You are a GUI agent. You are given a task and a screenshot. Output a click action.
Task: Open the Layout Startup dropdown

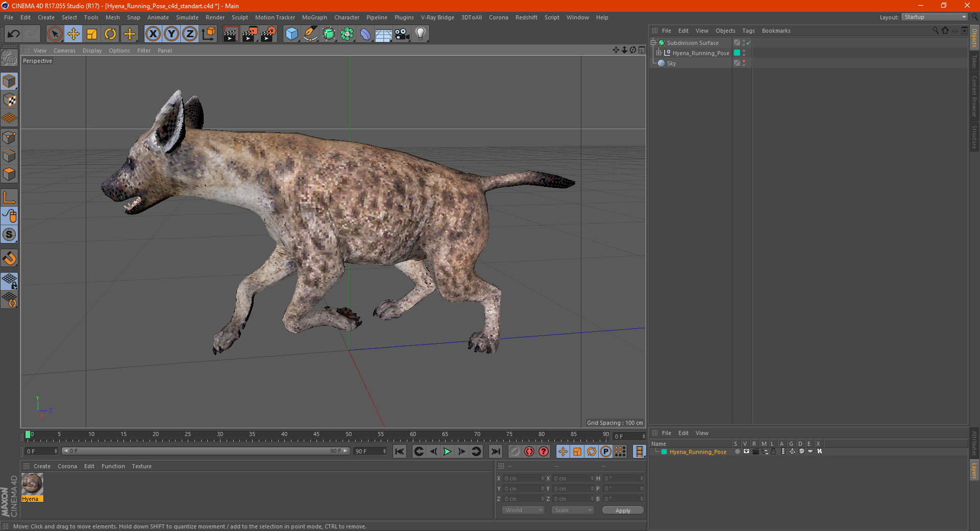pyautogui.click(x=935, y=17)
